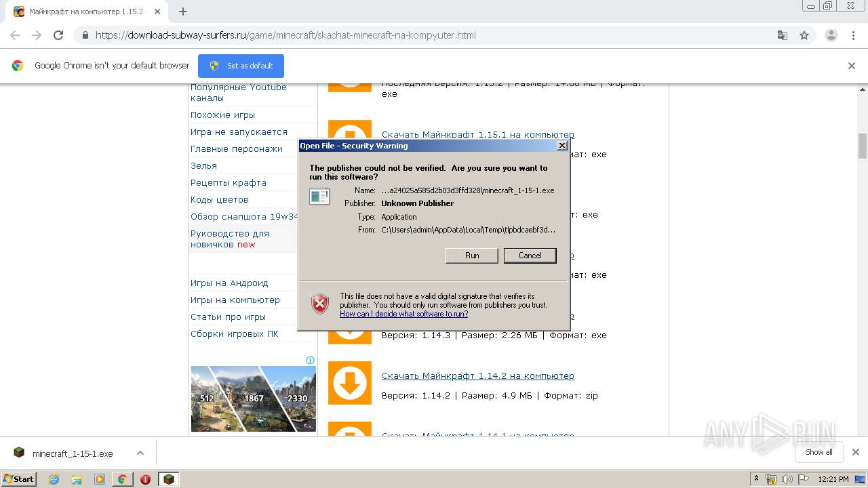The height and width of the screenshot is (488, 868).
Task: Click the application file icon in the dialog
Action: click(x=319, y=197)
